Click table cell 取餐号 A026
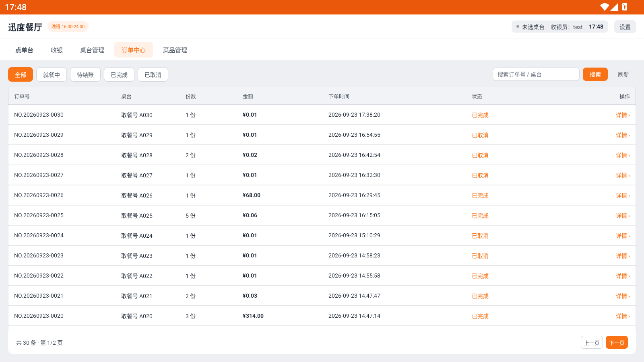 [137, 195]
